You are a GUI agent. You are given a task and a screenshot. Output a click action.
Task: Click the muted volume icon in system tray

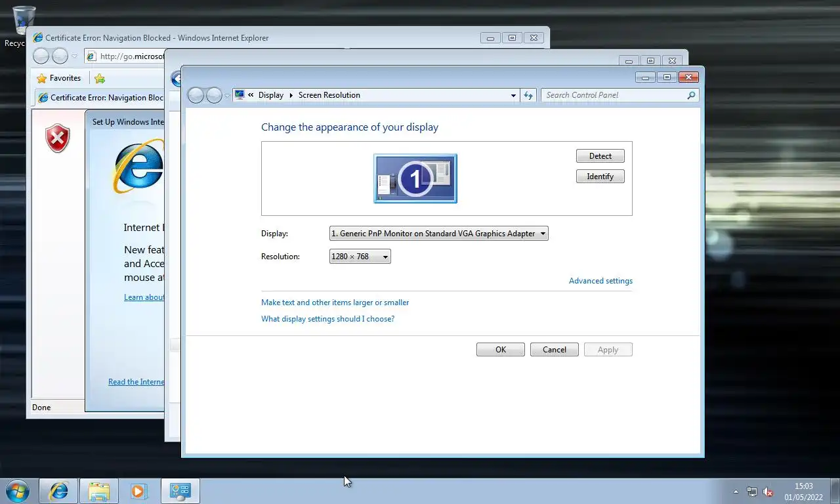click(768, 492)
